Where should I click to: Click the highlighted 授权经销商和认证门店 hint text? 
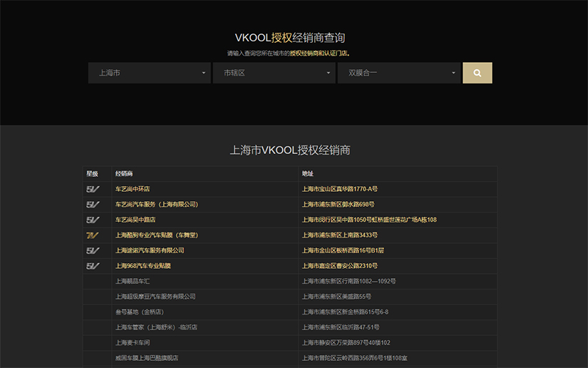319,53
